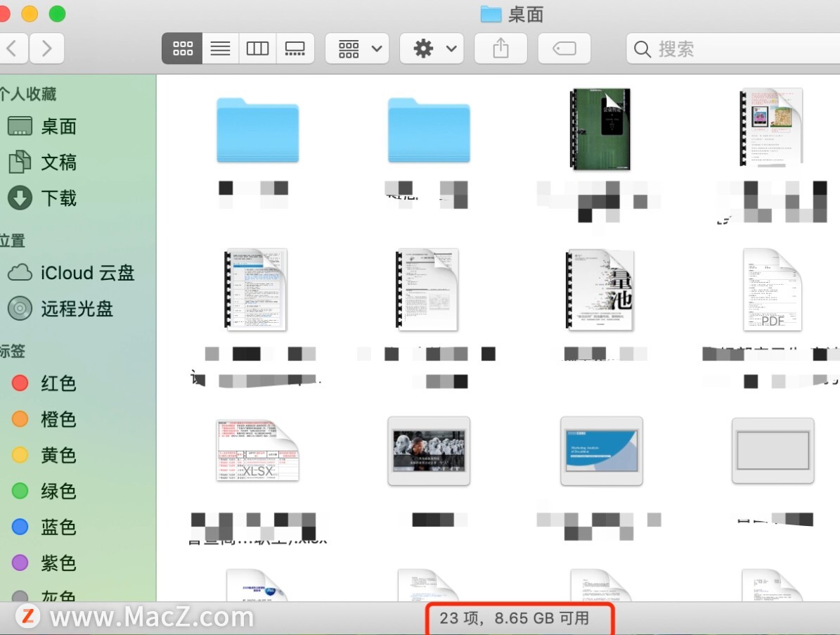The height and width of the screenshot is (635, 840).
Task: Select the blank gray presentation file
Action: (773, 451)
